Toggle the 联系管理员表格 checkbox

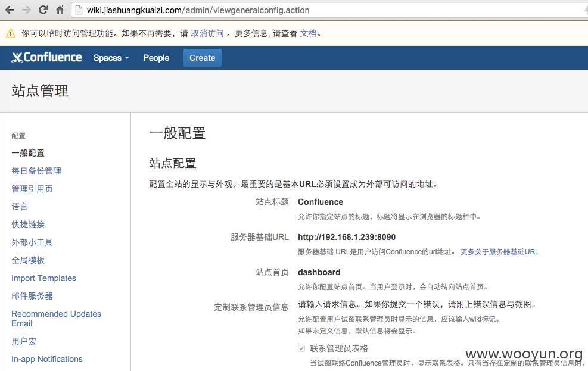click(x=301, y=348)
